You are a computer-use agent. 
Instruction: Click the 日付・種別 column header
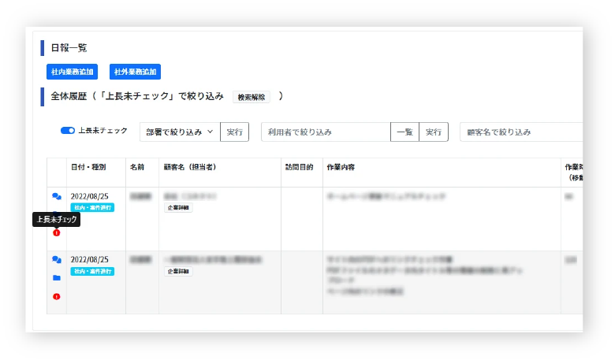[88, 168]
